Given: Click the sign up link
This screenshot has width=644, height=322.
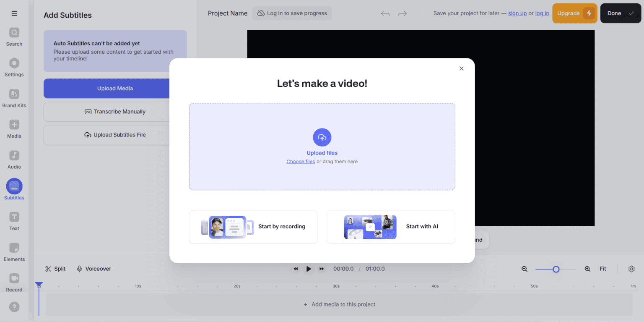Looking at the screenshot, I should (517, 13).
